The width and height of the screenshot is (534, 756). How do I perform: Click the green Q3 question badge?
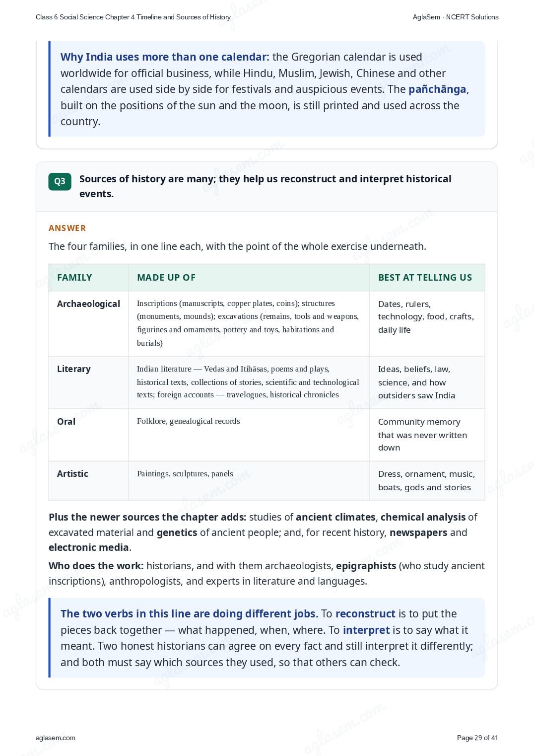coord(60,181)
